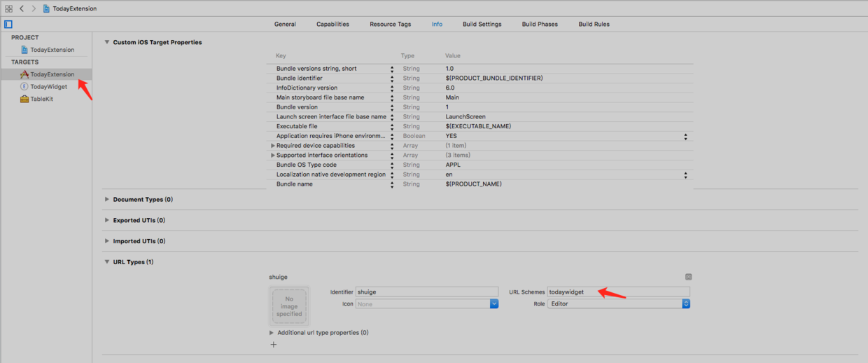Viewport: 868px width, 363px height.
Task: Click the key stepper for Executable file
Action: coord(392,127)
